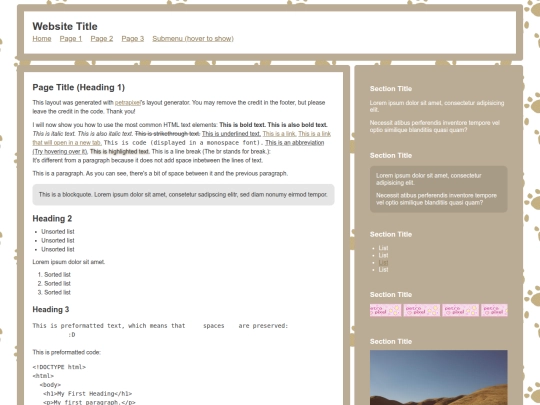Click 'This is highlighted text.'
The width and height of the screenshot is (540, 405).
[120, 152]
